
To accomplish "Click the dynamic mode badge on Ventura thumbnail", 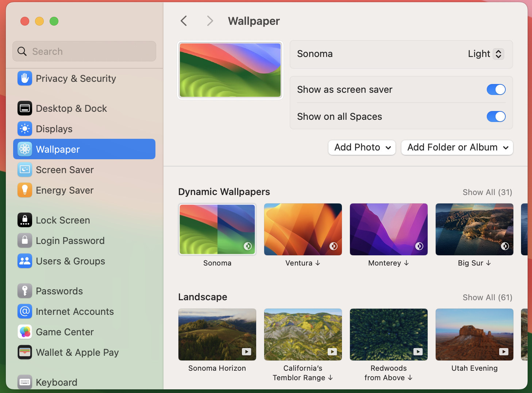I will point(334,246).
